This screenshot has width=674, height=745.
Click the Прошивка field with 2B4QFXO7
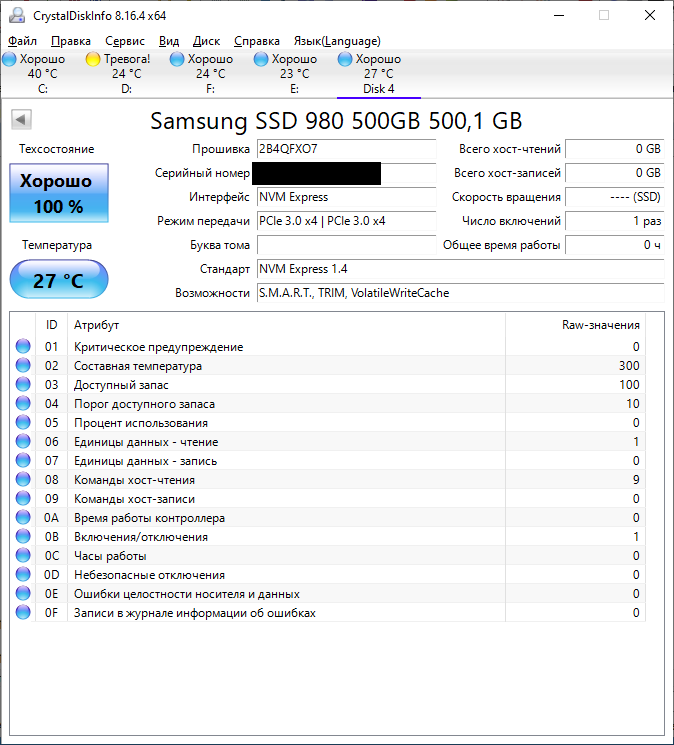tap(346, 149)
